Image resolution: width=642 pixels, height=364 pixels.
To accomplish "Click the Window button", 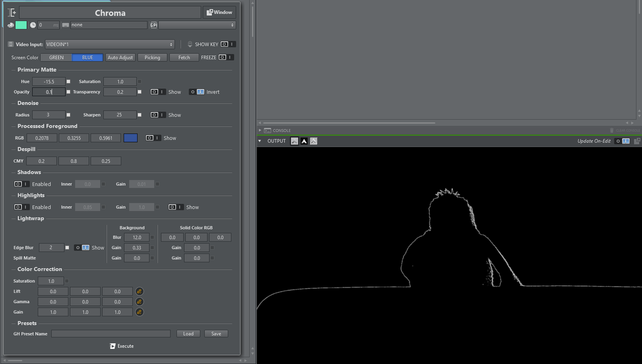I will (219, 12).
